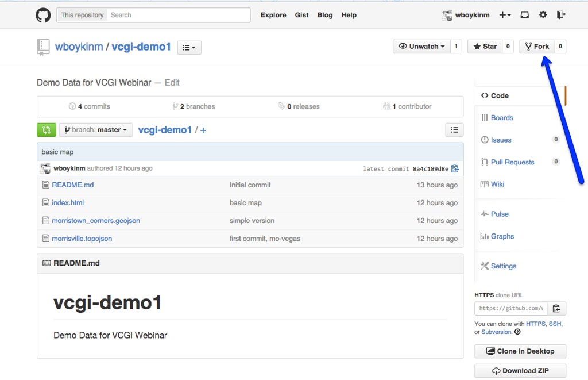The height and width of the screenshot is (380, 588).
Task: Switch clone URL to SSH
Action: tap(555, 324)
